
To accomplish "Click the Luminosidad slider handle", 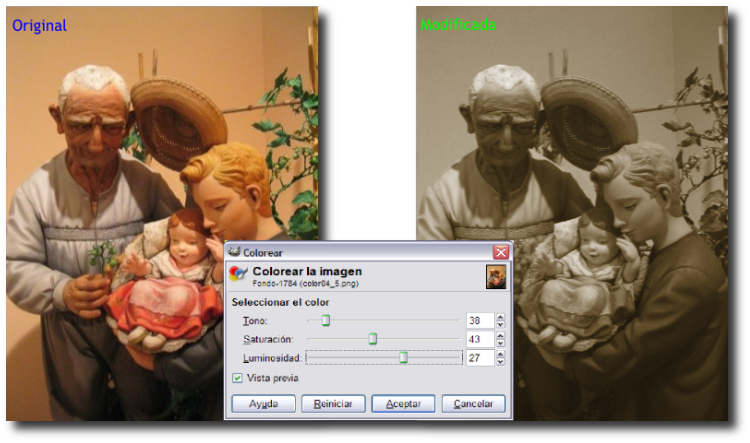I will (404, 357).
